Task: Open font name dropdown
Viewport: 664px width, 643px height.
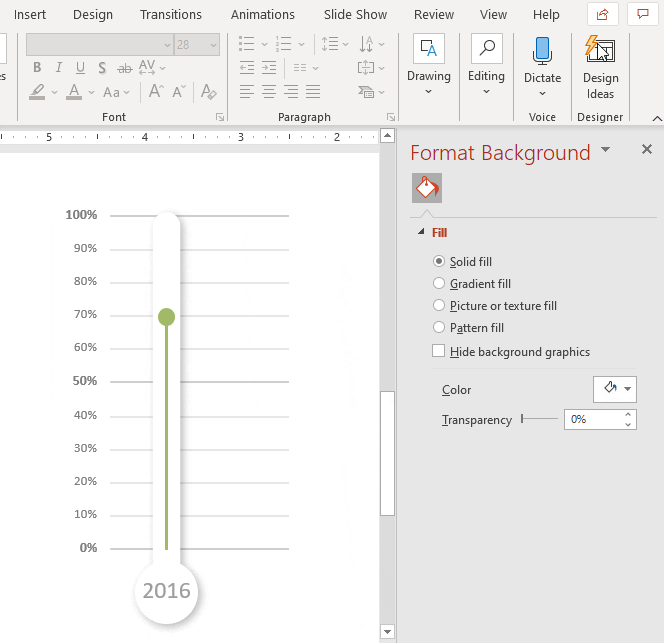Action: (x=167, y=45)
